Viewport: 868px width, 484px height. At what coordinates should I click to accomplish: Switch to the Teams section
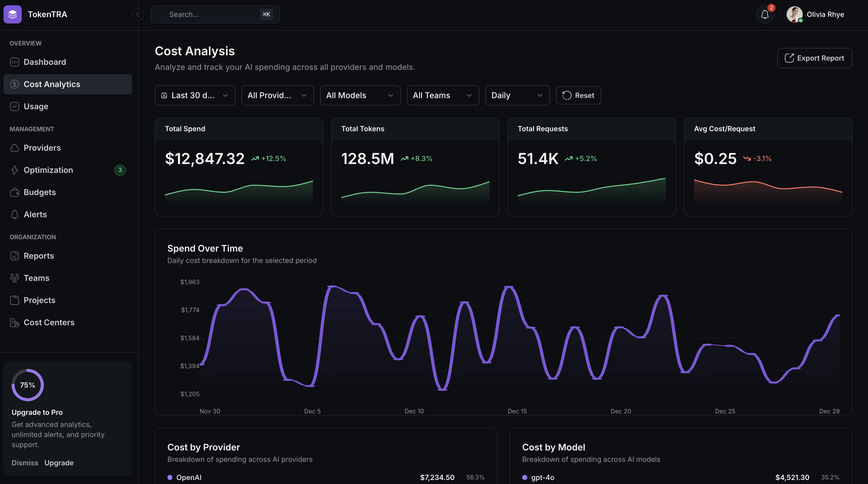[x=36, y=278]
